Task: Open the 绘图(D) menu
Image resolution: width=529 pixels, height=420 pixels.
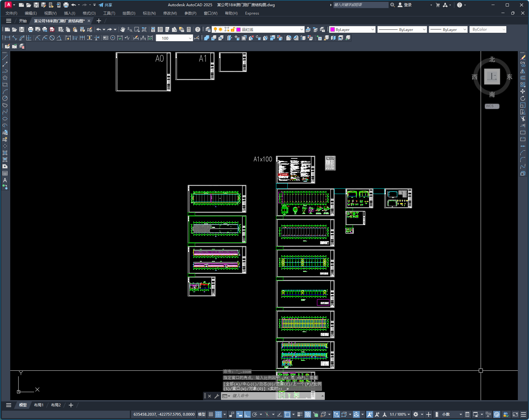Action: 129,13
